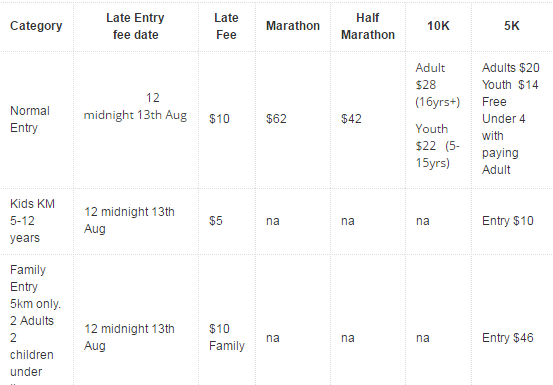The width and height of the screenshot is (553, 385).
Task: Click the $42 Half Marathon price
Action: (351, 119)
